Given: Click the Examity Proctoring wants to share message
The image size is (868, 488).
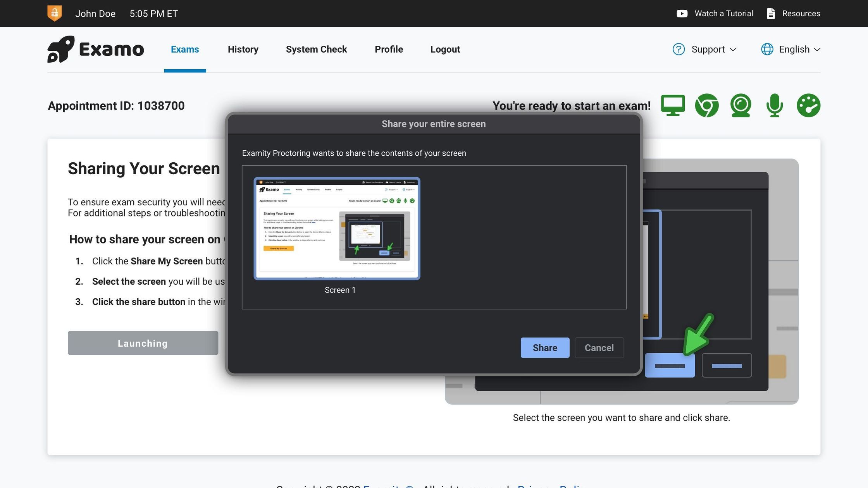Looking at the screenshot, I should click(x=354, y=153).
